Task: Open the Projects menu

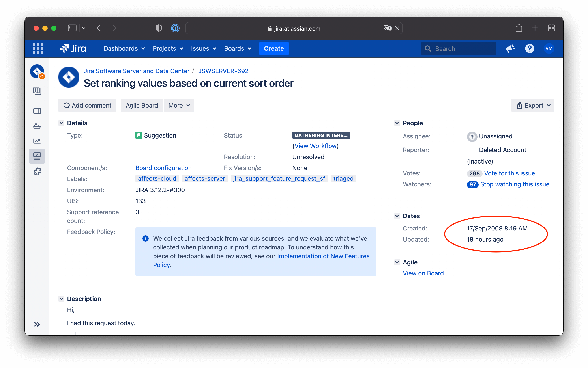Action: click(168, 48)
